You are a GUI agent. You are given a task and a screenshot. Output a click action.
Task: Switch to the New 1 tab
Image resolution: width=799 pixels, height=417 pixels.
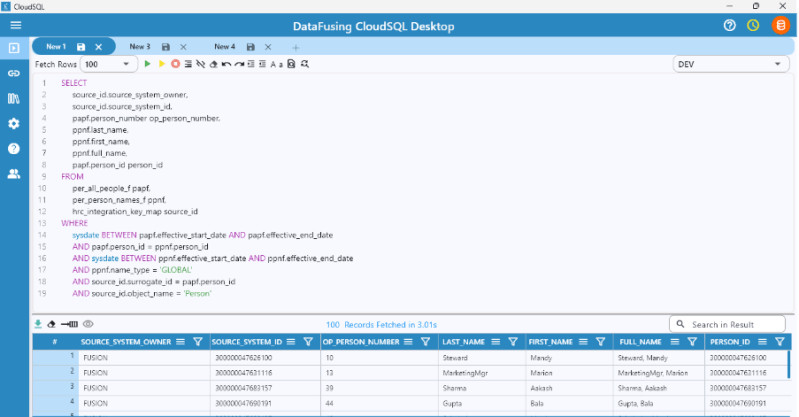coord(56,46)
